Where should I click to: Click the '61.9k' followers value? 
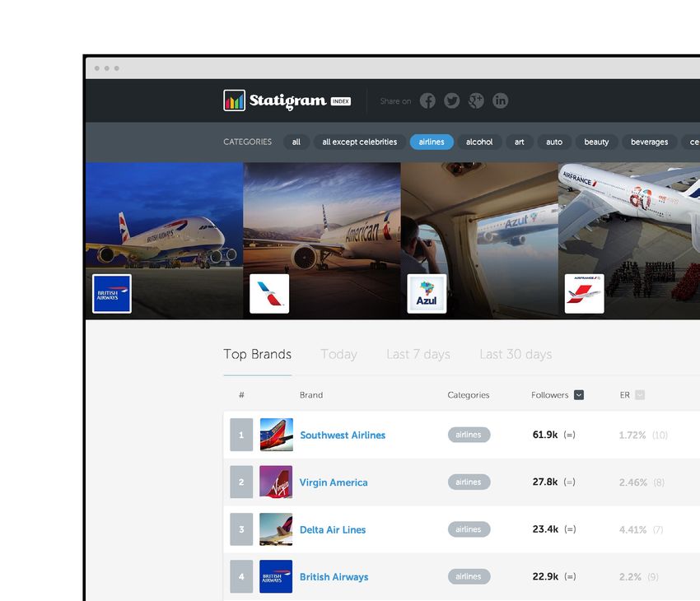point(545,435)
